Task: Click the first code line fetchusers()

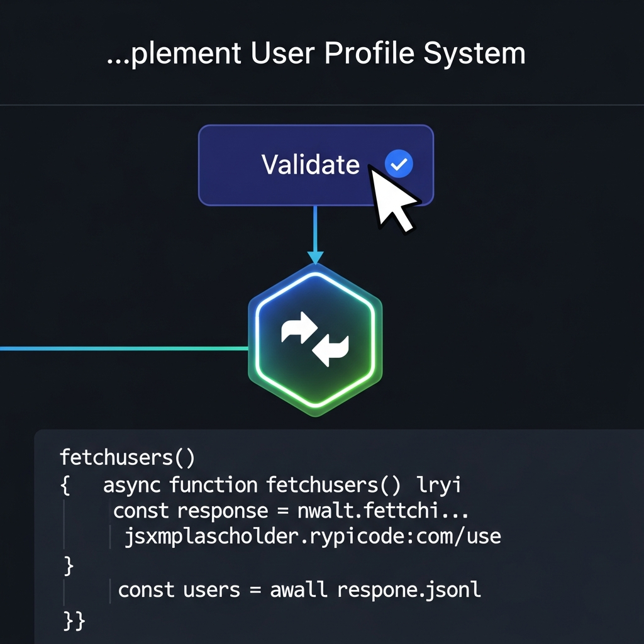Action: pyautogui.click(x=127, y=457)
